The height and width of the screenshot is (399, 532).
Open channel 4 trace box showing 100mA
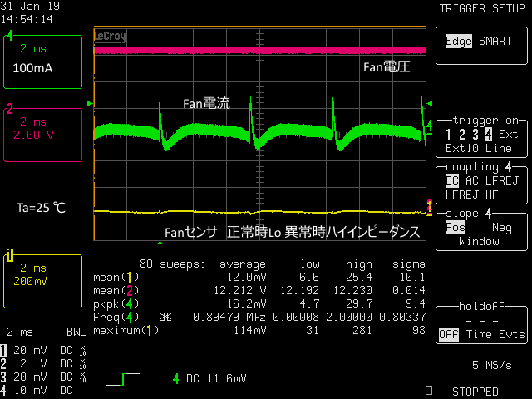click(42, 62)
